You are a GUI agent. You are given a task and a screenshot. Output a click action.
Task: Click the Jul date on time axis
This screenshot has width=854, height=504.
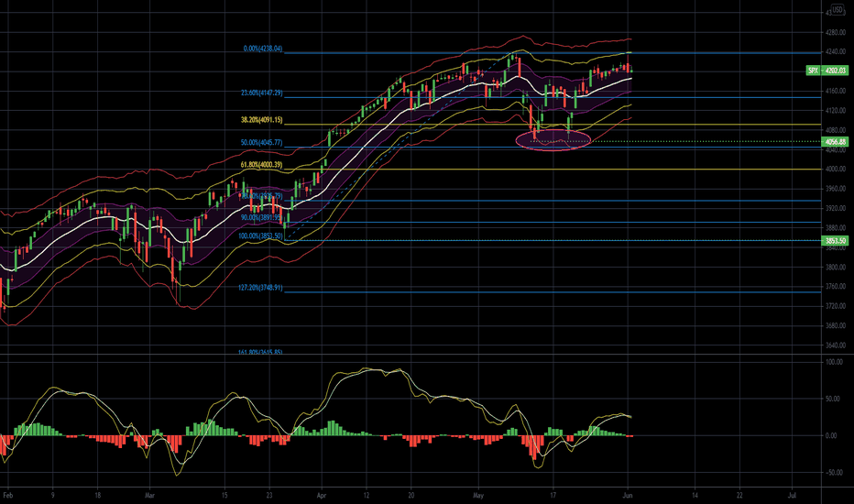pyautogui.click(x=792, y=496)
